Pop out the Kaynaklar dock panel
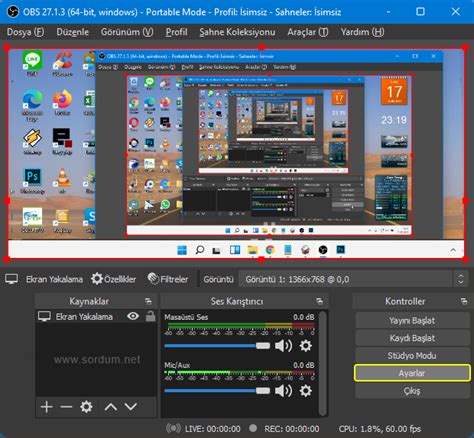Viewport: 474px width, 438px height. coord(148,302)
